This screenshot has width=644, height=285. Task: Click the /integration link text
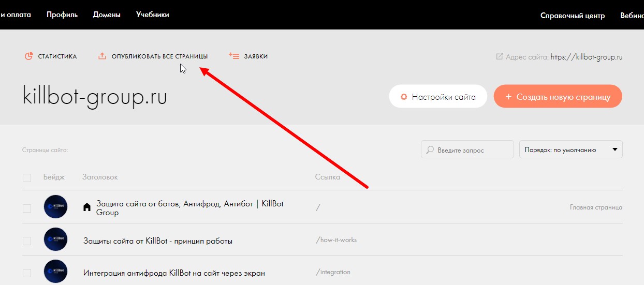pyautogui.click(x=333, y=272)
